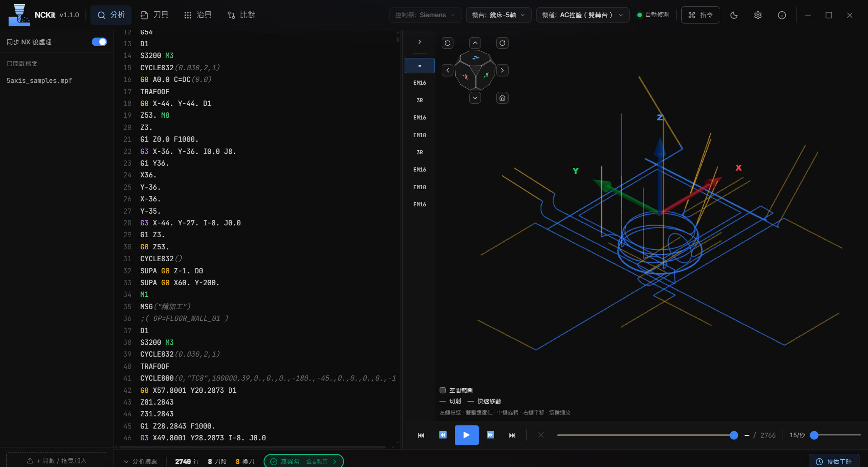This screenshot has height=467, width=868.
Task: Open the 機種 AC搖籃 dropdown
Action: 583,15
